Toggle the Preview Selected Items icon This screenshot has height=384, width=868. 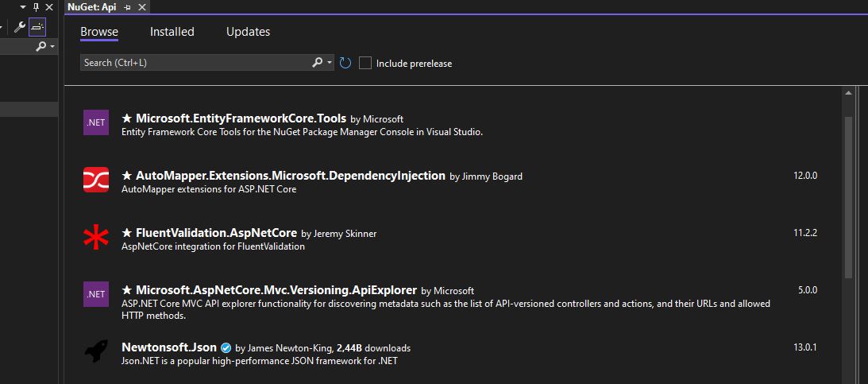tap(37, 27)
